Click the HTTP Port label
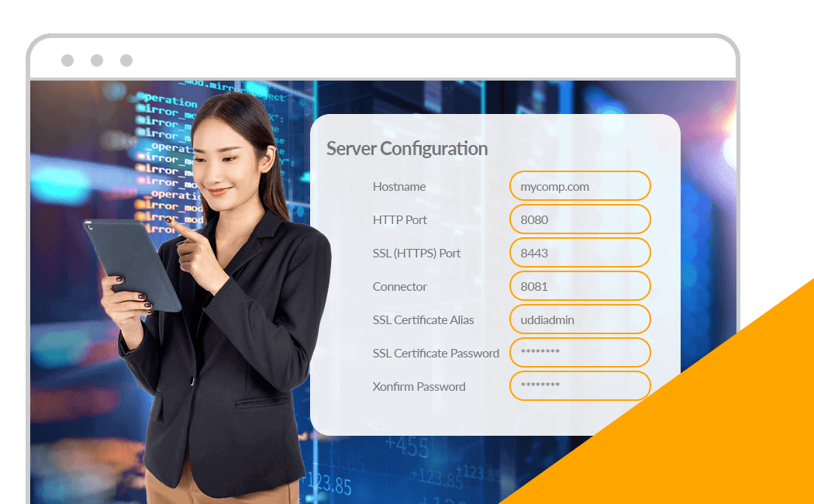Screen dimensions: 814x504 400,219
